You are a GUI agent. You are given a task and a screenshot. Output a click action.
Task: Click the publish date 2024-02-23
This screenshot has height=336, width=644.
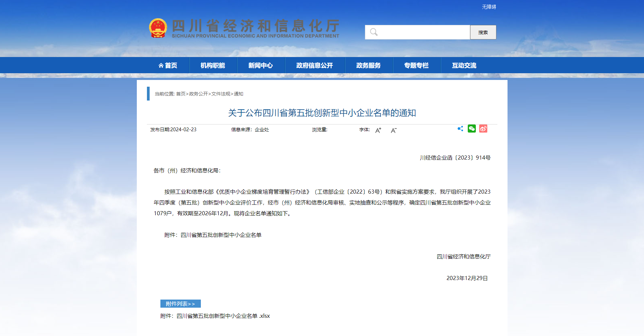pos(183,130)
